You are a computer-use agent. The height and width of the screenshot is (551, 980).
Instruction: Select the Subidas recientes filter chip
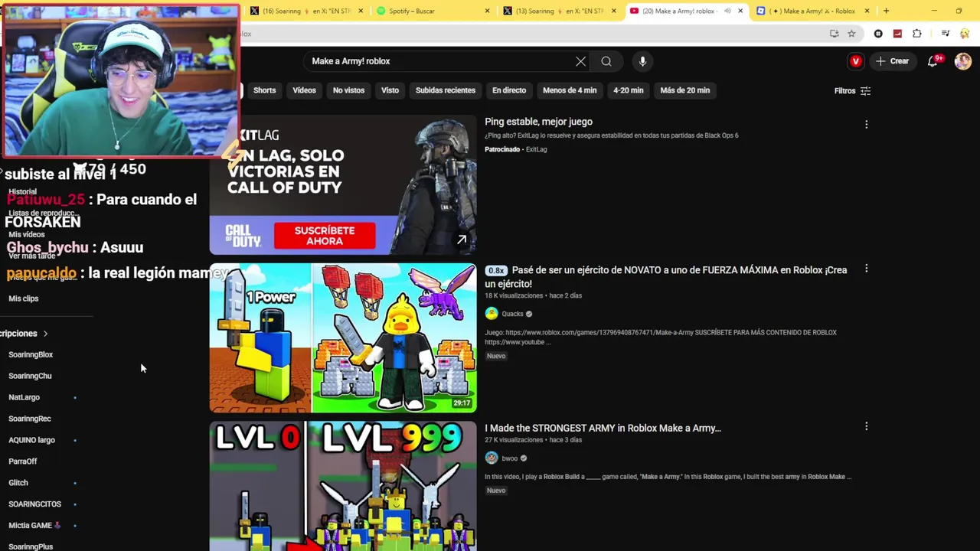tap(446, 90)
